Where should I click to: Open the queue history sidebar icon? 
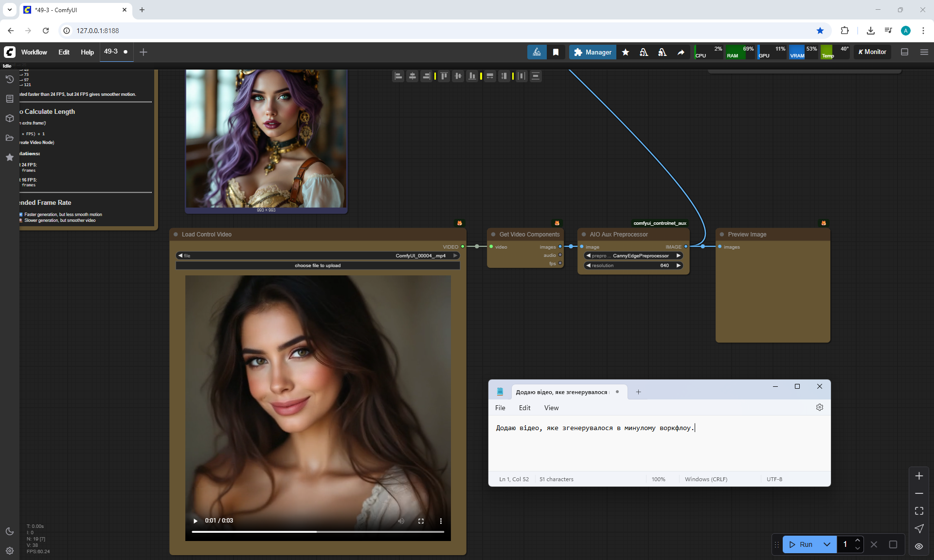point(9,79)
